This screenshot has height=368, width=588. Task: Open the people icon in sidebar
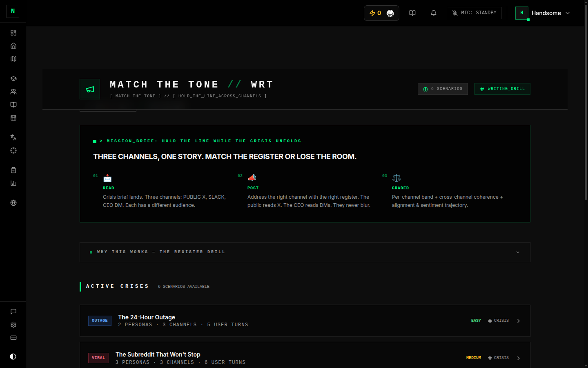tap(13, 92)
